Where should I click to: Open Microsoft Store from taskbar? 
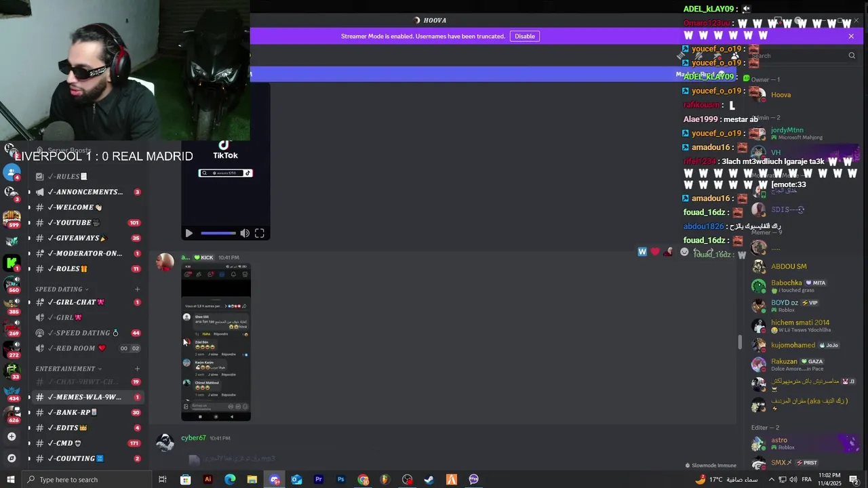[185, 479]
